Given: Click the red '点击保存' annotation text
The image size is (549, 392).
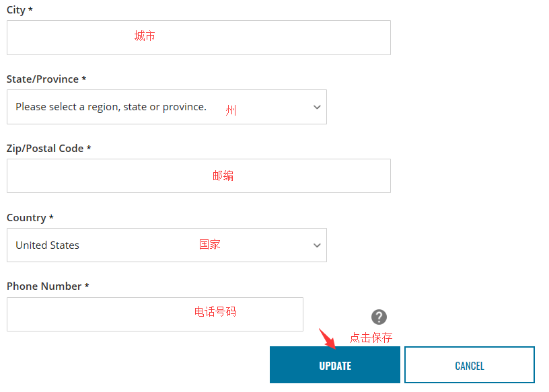Looking at the screenshot, I should pyautogui.click(x=371, y=338).
